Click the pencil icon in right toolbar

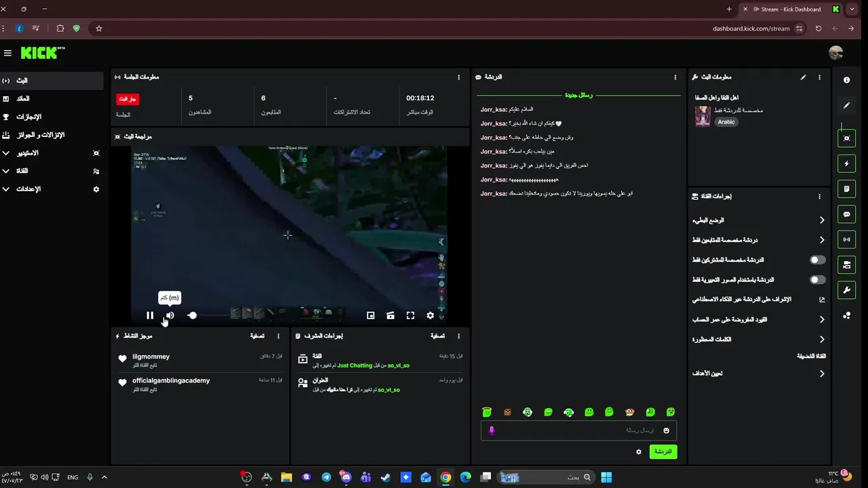pyautogui.click(x=846, y=106)
